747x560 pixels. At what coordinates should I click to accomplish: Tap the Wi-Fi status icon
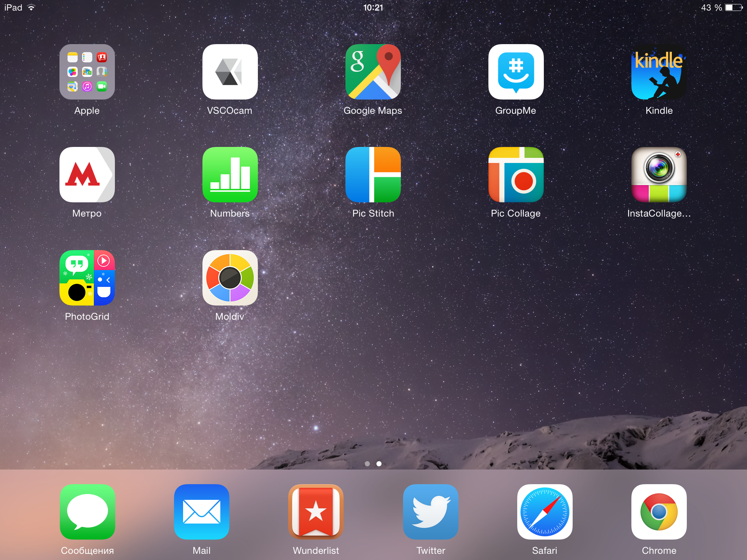[31, 7]
